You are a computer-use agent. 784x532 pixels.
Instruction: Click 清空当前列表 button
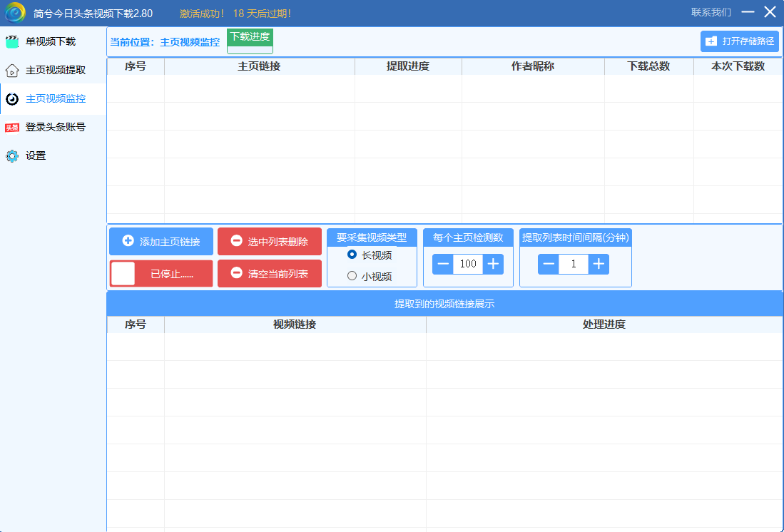[270, 274]
